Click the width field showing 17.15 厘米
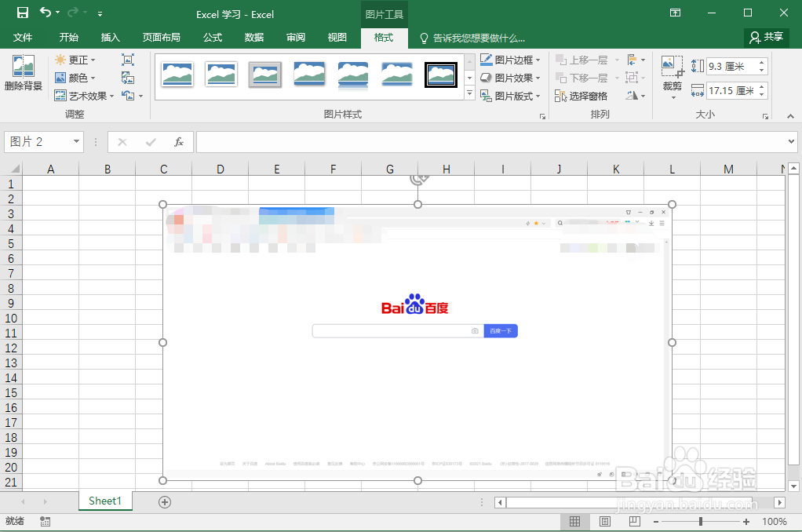 tap(731, 90)
